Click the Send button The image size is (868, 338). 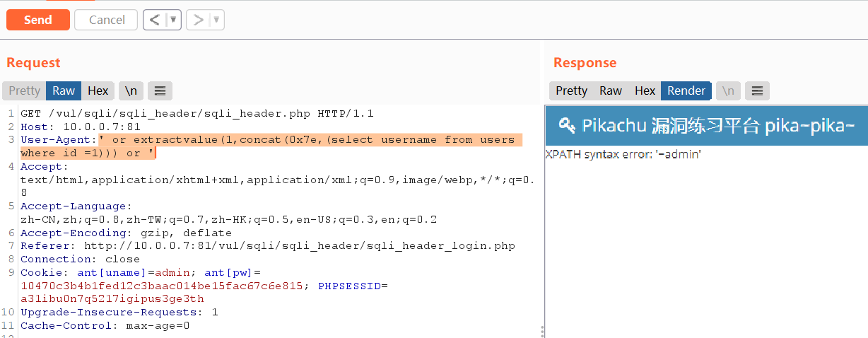coord(38,20)
